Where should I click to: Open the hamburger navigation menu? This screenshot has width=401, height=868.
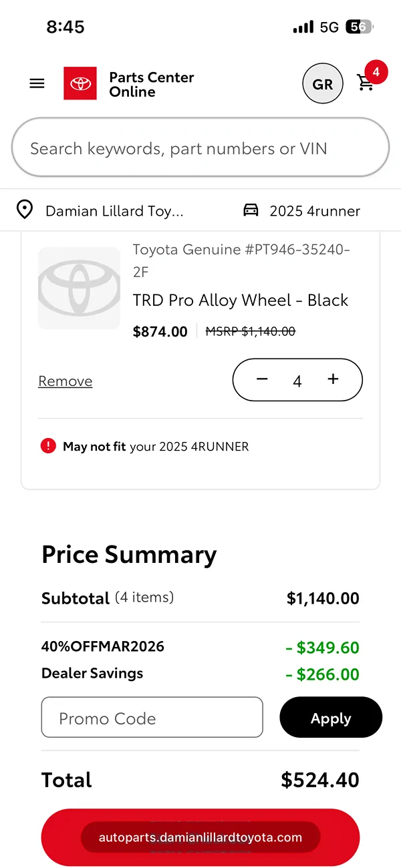[37, 83]
